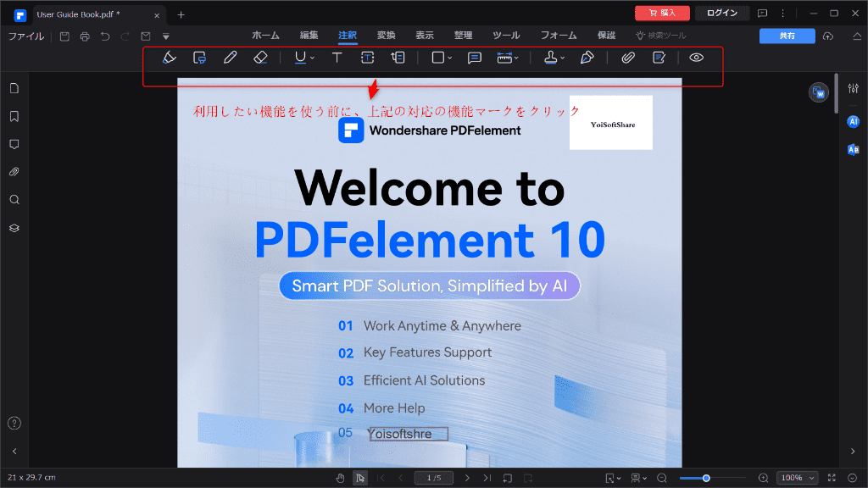The image size is (868, 488).
Task: Select the Highlight text tool
Action: click(x=170, y=58)
